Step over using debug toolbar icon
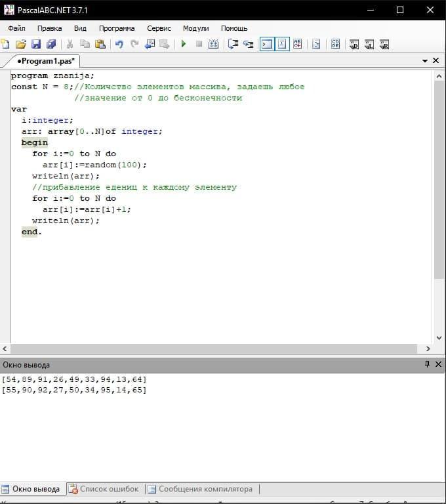 click(233, 44)
